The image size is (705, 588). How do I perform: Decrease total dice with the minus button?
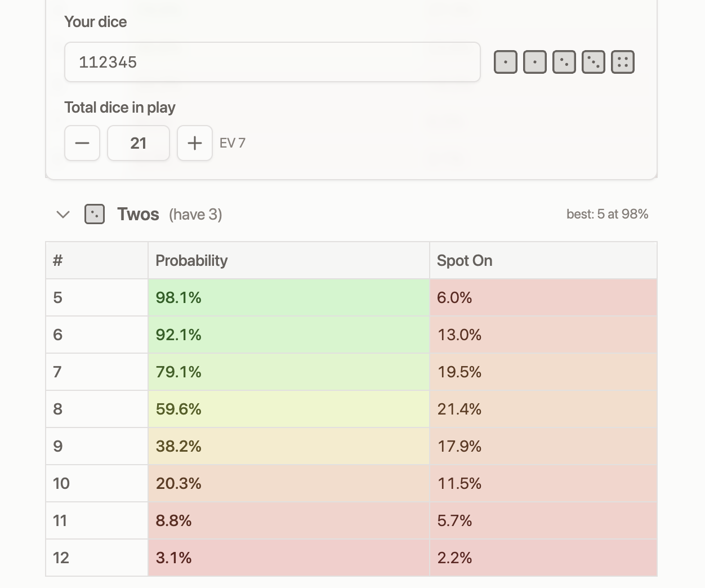tap(82, 143)
